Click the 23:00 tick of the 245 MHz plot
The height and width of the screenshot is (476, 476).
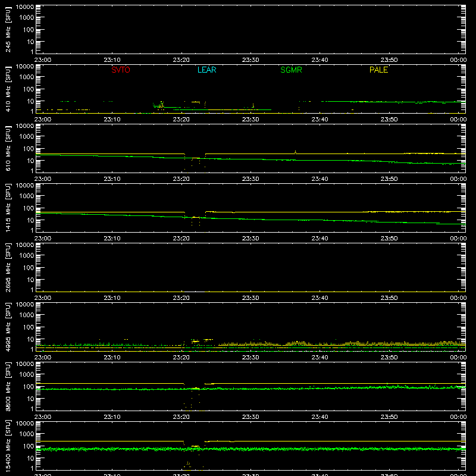coord(43,60)
